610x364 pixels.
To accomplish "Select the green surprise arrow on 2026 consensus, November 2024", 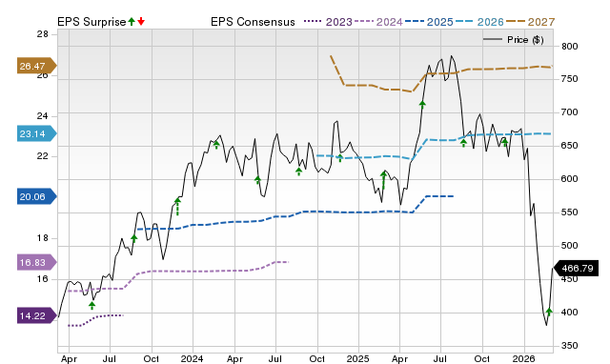I will pos(340,158).
